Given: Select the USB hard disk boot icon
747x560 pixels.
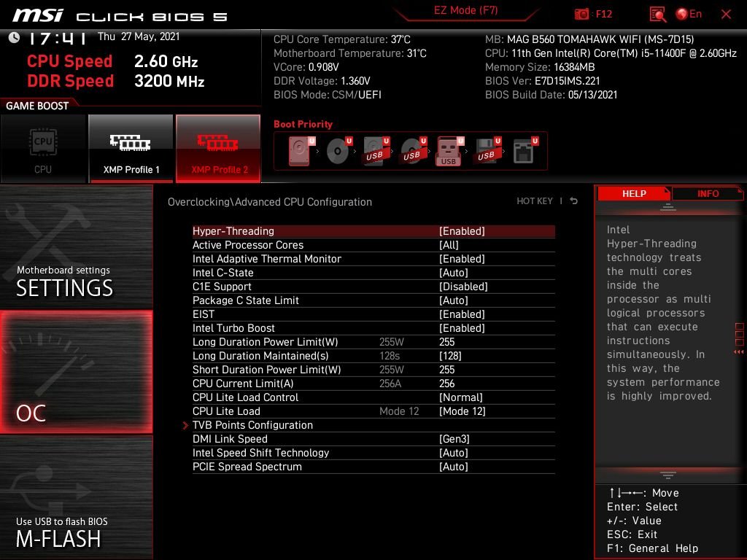Looking at the screenshot, I should tap(376, 151).
